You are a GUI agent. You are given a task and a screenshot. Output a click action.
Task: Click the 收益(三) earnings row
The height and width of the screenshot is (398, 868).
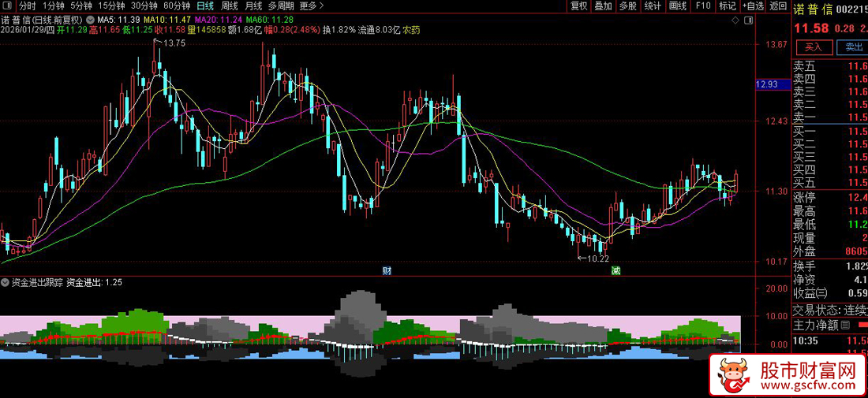coord(830,293)
